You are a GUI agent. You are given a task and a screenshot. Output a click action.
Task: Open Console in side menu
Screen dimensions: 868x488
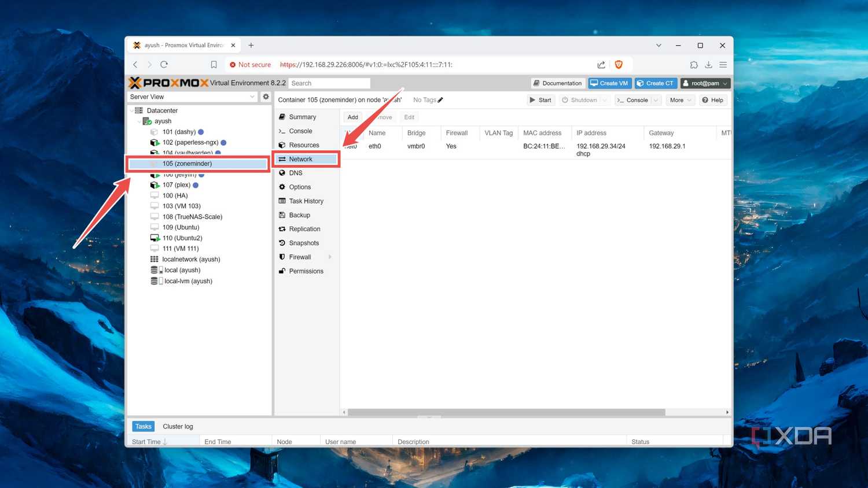300,131
